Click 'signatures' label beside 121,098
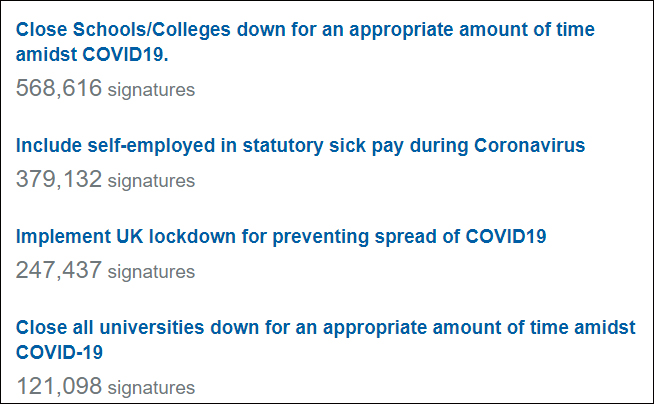 coord(151,388)
